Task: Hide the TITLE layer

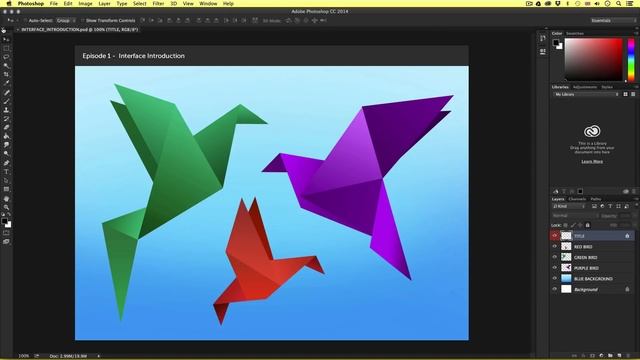Action: (554, 236)
